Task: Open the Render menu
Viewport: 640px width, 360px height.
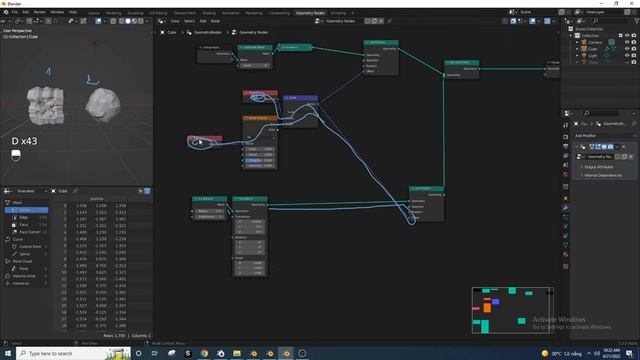Action: point(40,12)
